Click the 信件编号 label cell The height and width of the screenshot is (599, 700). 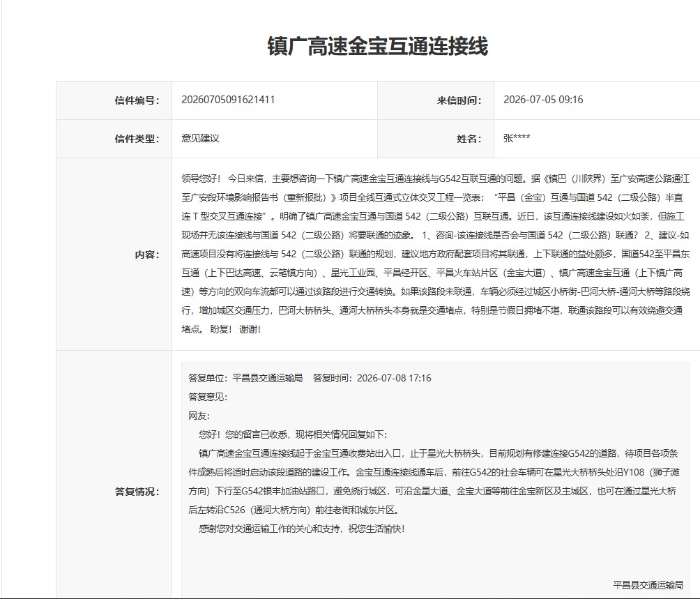coord(114,100)
